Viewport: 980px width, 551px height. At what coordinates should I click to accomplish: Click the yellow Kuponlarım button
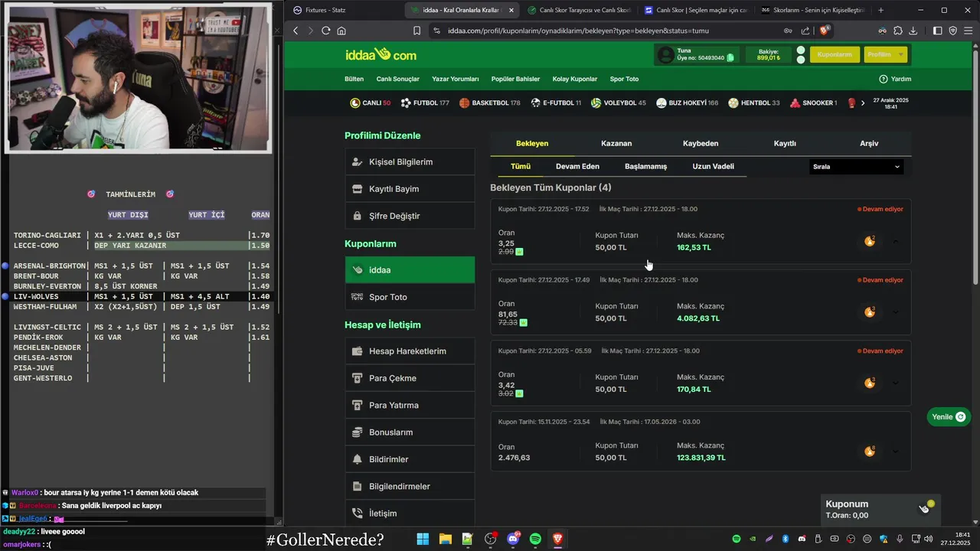(834, 54)
